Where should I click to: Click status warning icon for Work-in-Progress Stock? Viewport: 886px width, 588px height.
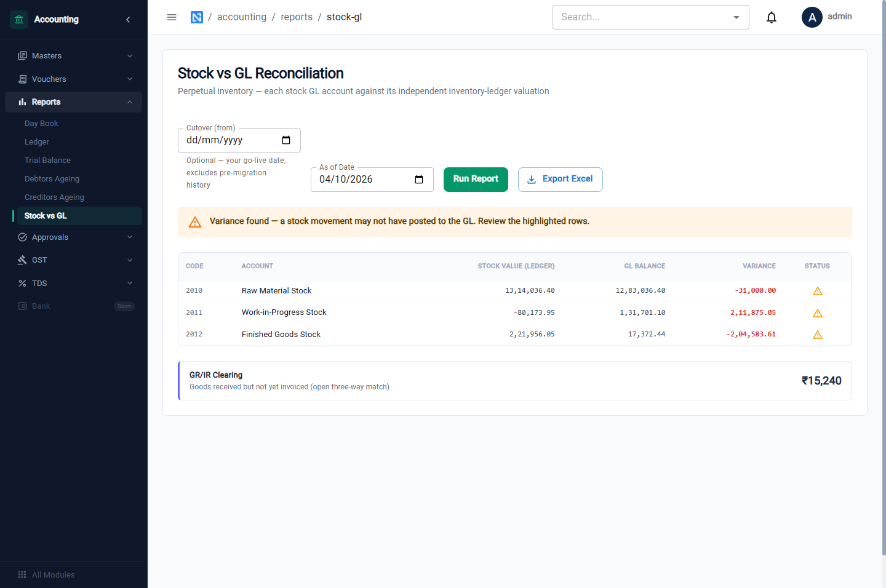tap(818, 313)
